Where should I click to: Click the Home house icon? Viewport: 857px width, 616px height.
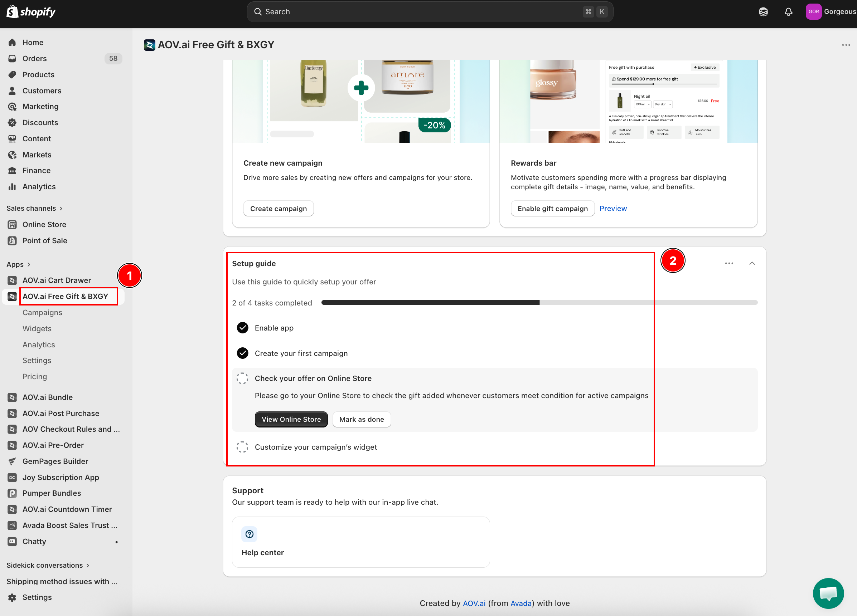coord(12,42)
